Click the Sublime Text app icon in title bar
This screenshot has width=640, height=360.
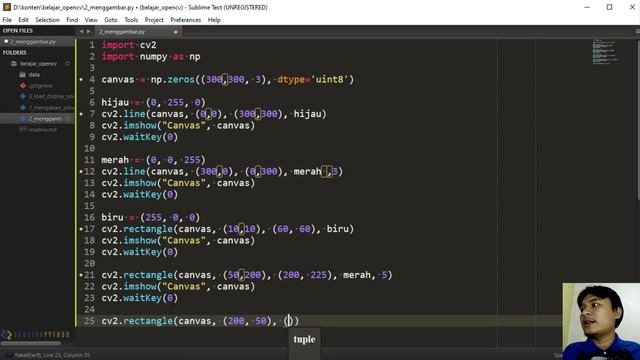pyautogui.click(x=7, y=7)
